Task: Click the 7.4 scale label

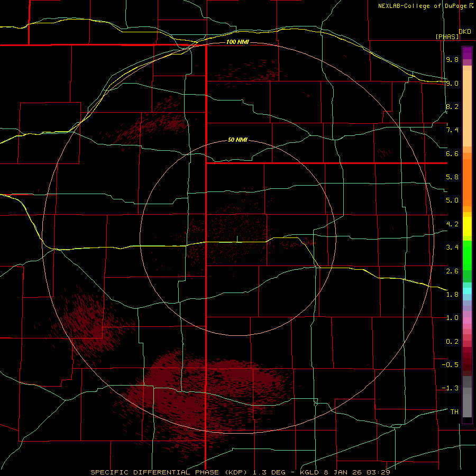Action: (x=452, y=130)
